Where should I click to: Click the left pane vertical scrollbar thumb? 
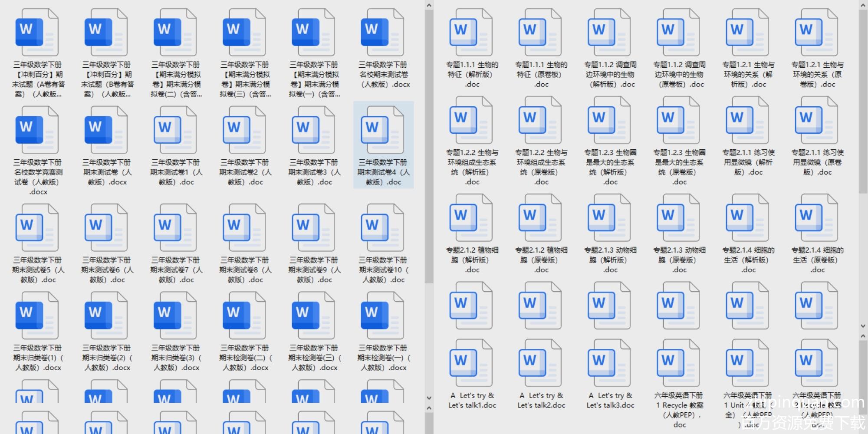point(429,143)
